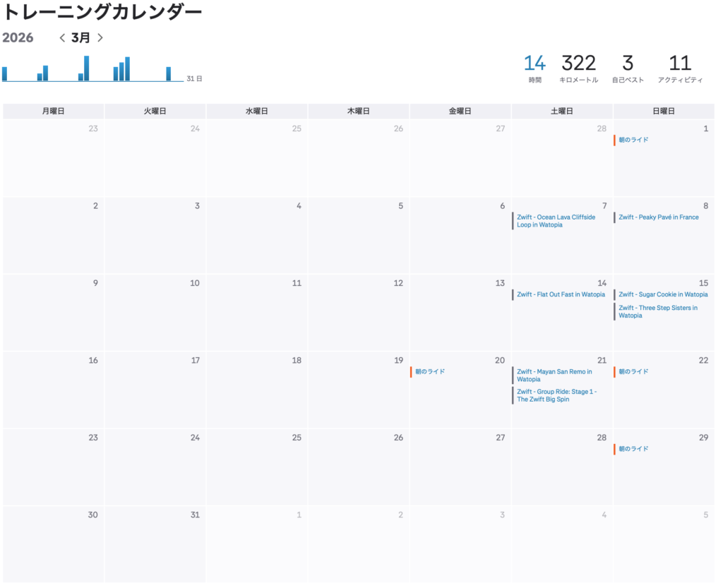Open Zwift Group Ride Stage 1 activity
The height and width of the screenshot is (588, 723).
(556, 395)
